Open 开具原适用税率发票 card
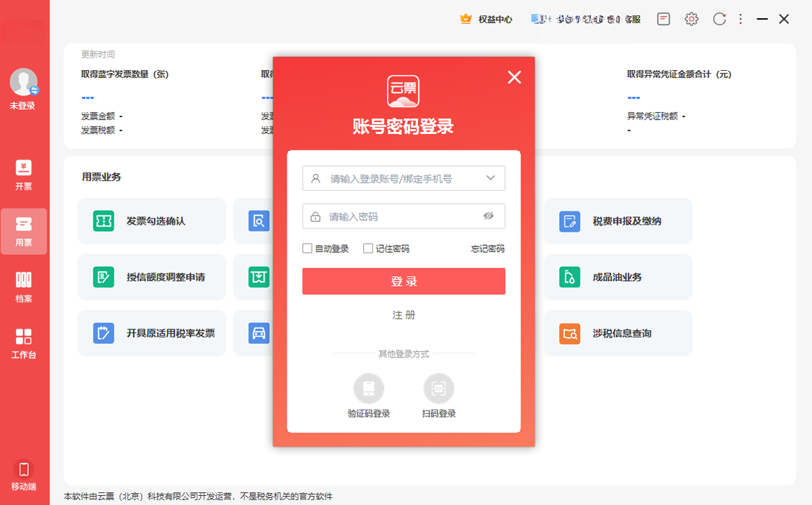Screen dimensions: 812x505 pos(152,333)
